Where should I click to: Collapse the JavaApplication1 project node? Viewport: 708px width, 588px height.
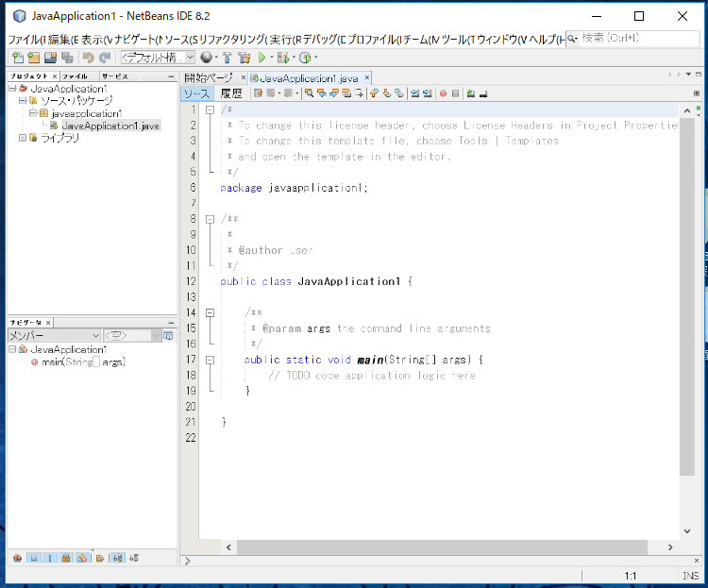(x=12, y=88)
